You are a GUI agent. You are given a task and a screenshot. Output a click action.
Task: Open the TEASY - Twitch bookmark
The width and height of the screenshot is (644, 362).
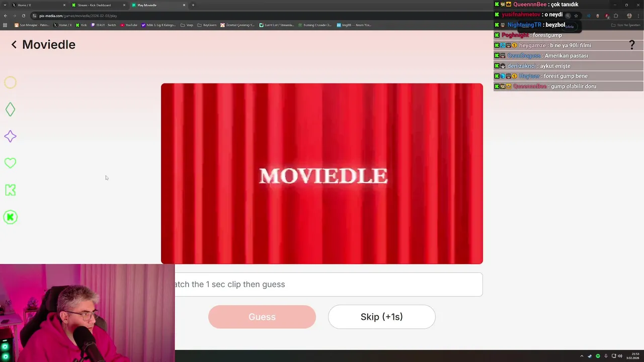pyautogui.click(x=104, y=25)
